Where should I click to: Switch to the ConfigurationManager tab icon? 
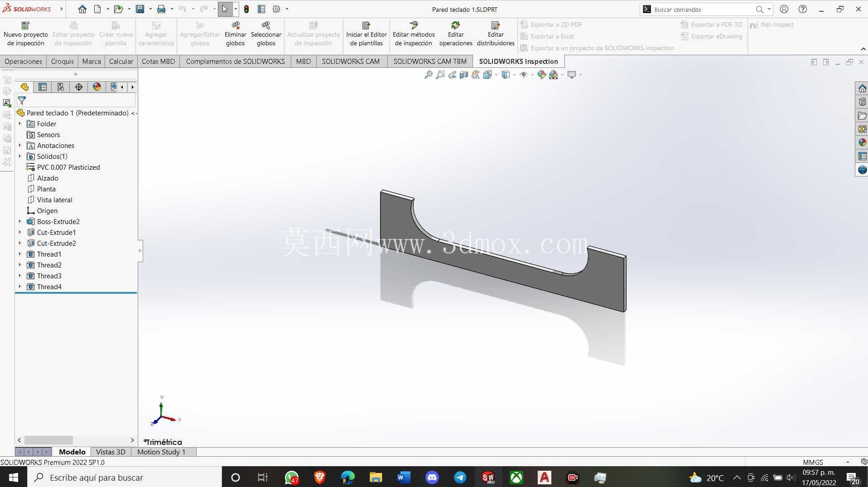[61, 87]
